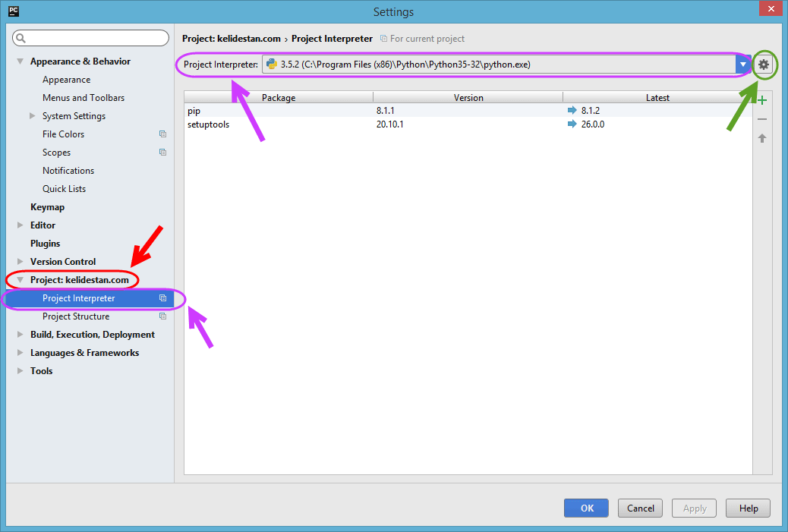
Task: Sort by the Package column header
Action: (279, 97)
